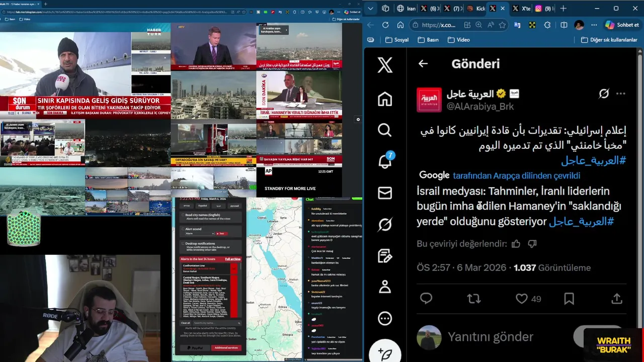Image resolution: width=644 pixels, height=362 pixels.
Task: Switch alert panel language to Español
Action: tap(202, 206)
